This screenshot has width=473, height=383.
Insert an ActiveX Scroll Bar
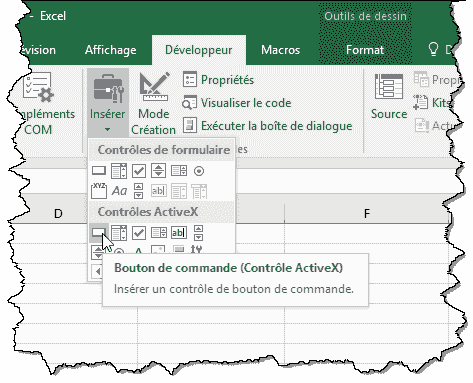point(198,233)
